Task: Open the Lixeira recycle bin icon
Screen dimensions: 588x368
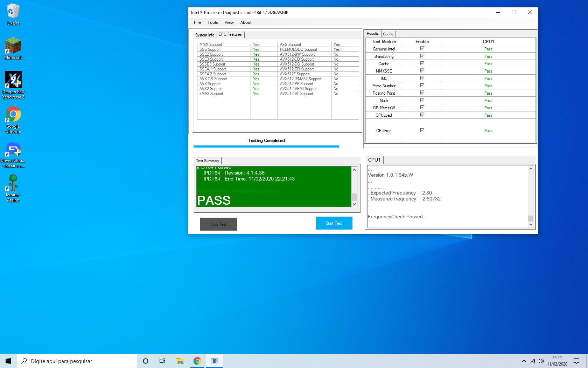Action: (x=13, y=14)
